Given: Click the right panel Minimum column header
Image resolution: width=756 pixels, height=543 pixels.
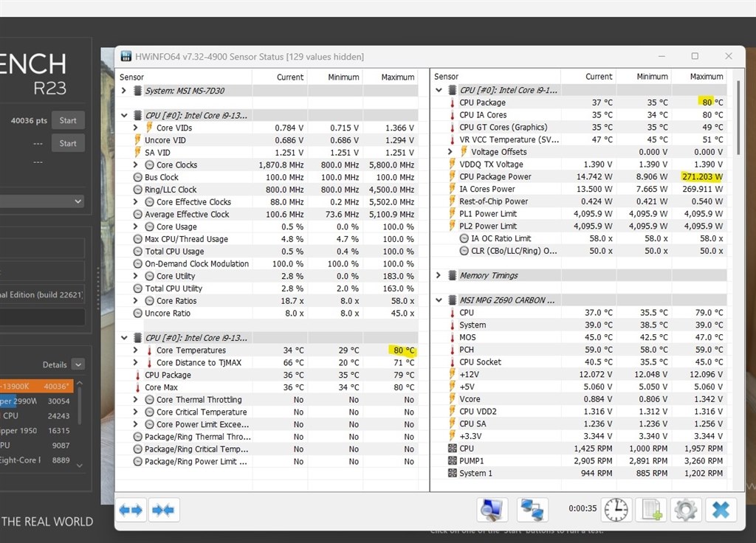Looking at the screenshot, I should (x=652, y=77).
